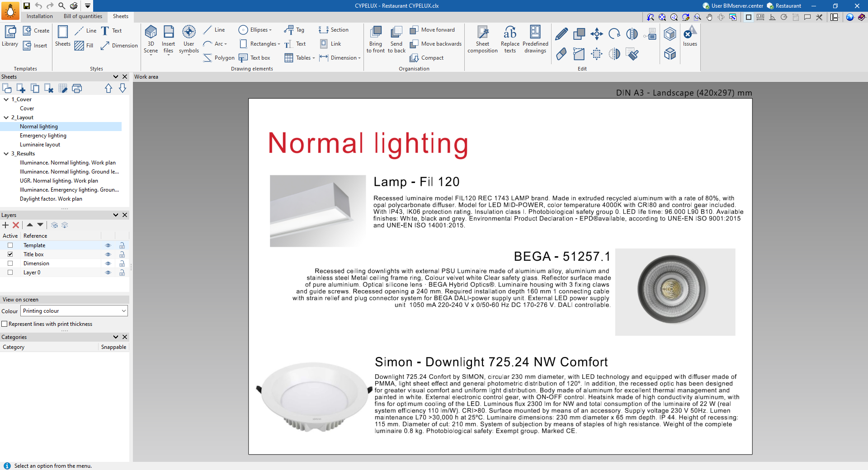Viewport: 868px width, 470px height.
Task: Select the Cover sheet
Action: tap(27, 108)
